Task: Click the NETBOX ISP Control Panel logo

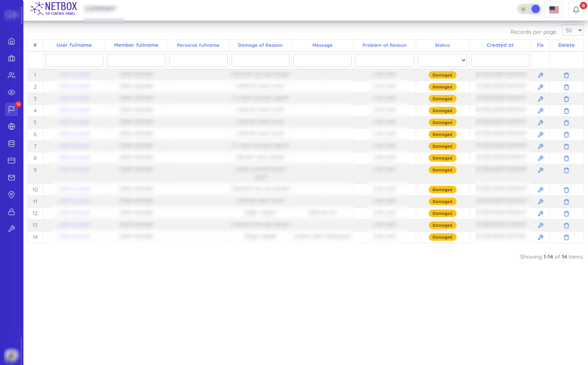Action: pyautogui.click(x=54, y=9)
